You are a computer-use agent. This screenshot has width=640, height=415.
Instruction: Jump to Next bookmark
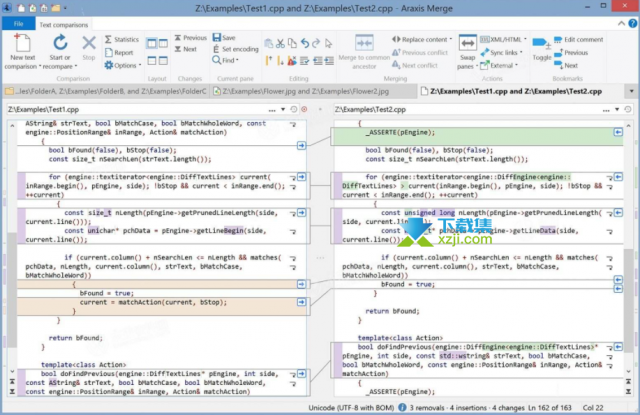coord(566,65)
